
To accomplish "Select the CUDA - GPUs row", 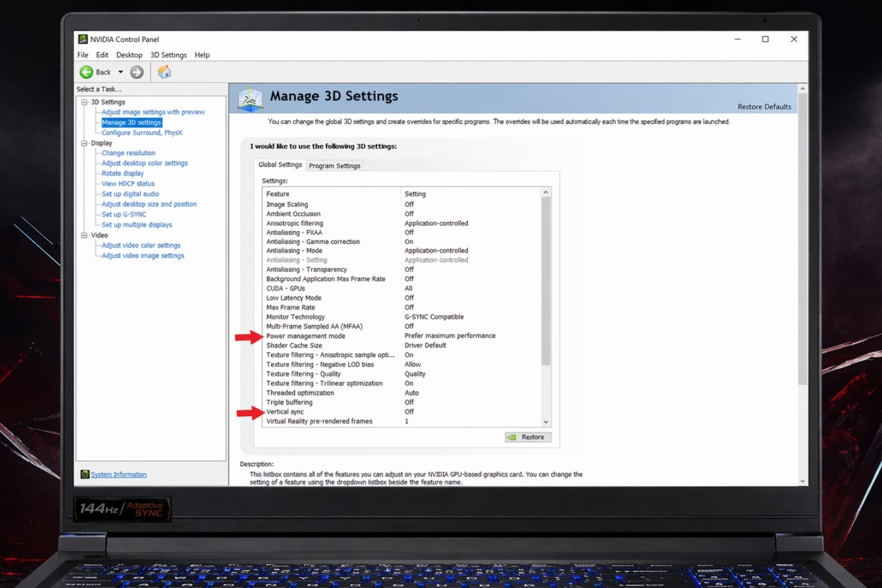I will click(x=402, y=288).
